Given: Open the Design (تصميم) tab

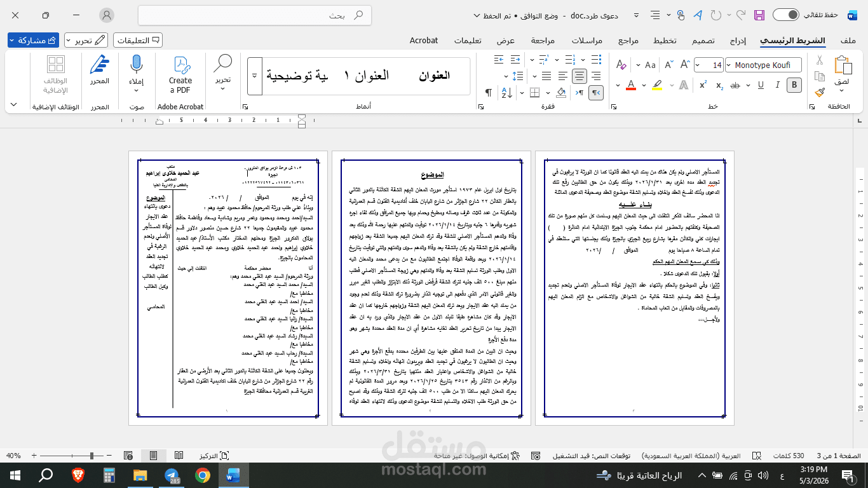Looking at the screenshot, I should pyautogui.click(x=703, y=40).
